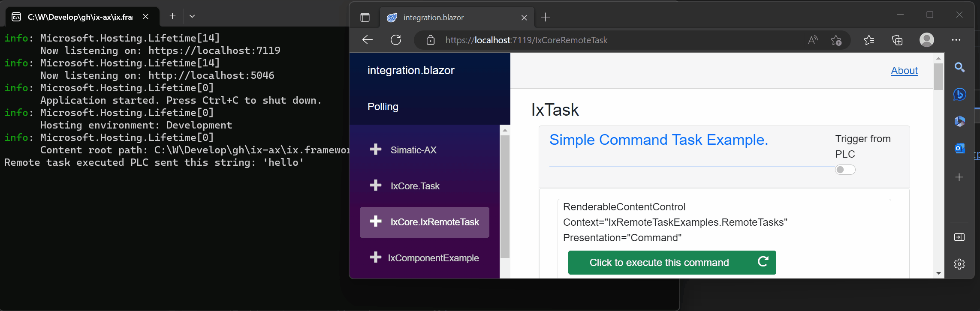
Task: Toggle the Trigger from PLC switch
Action: pyautogui.click(x=845, y=170)
